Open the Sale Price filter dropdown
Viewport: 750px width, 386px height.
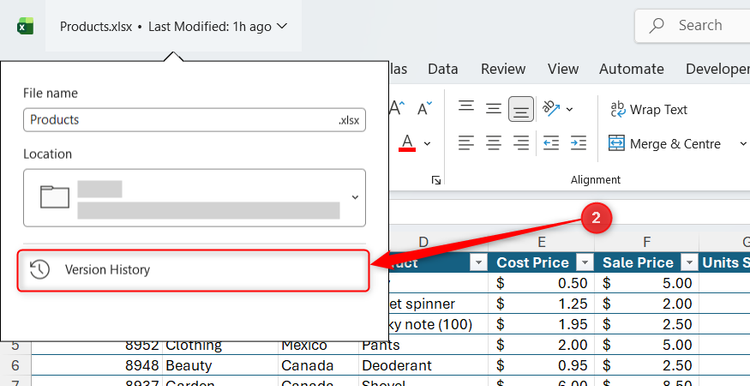coord(689,263)
